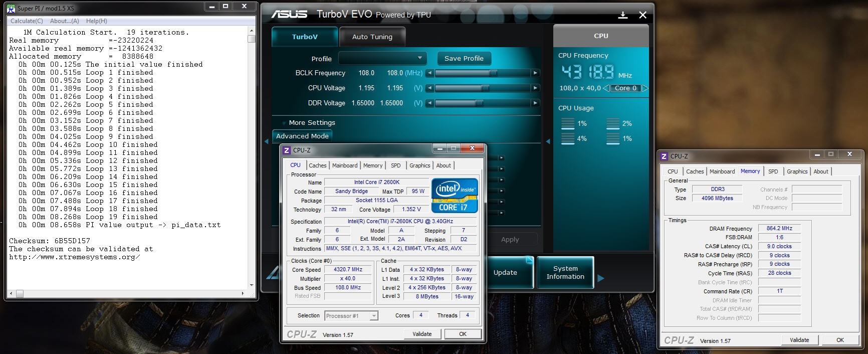Click the CPU-Z title icon in Memory window
Viewport: 868px width, 354px height.
tap(664, 156)
